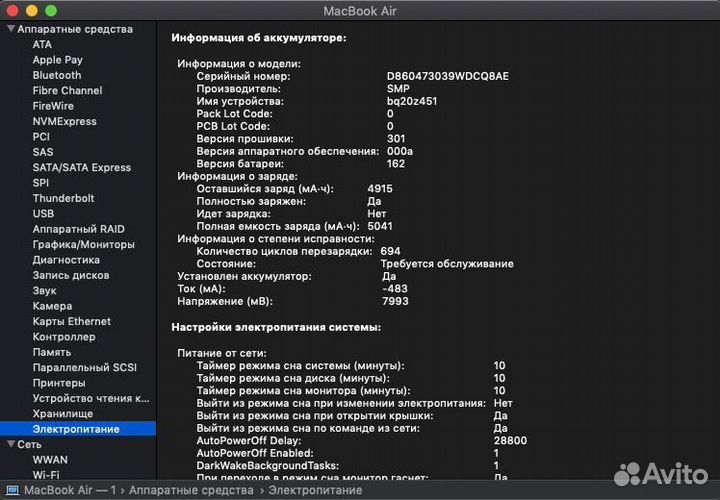Click full capacity value 5041
This screenshot has width=720, height=500.
pyautogui.click(x=380, y=226)
